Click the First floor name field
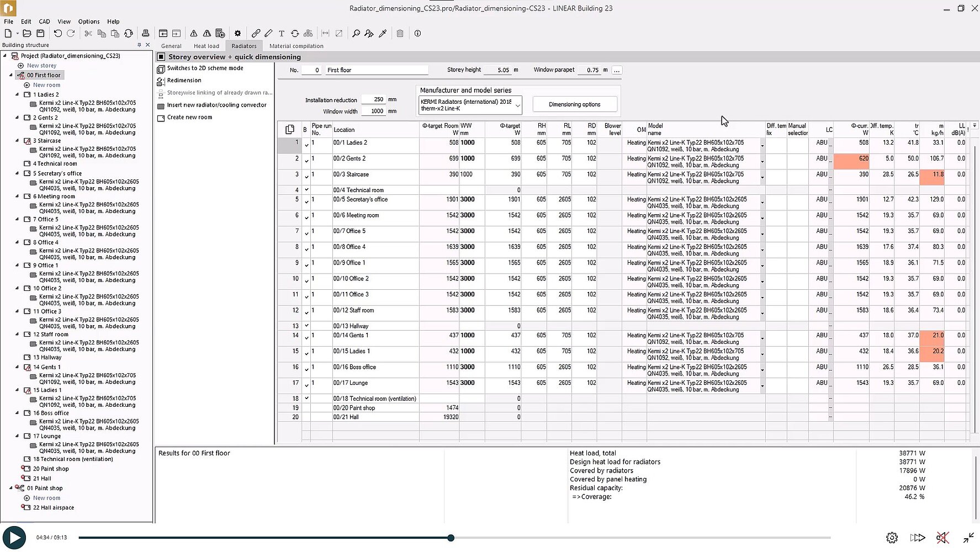This screenshot has height=552, width=980. tap(377, 70)
